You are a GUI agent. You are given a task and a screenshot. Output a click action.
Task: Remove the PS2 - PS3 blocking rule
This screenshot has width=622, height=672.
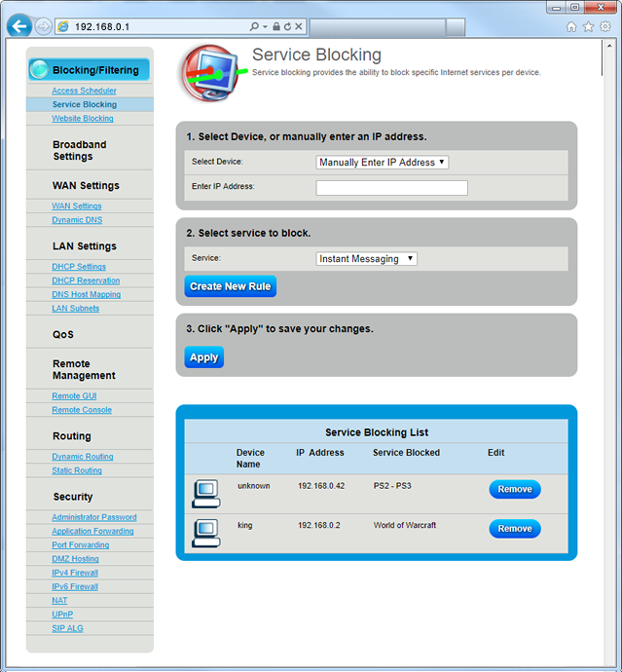[514, 490]
